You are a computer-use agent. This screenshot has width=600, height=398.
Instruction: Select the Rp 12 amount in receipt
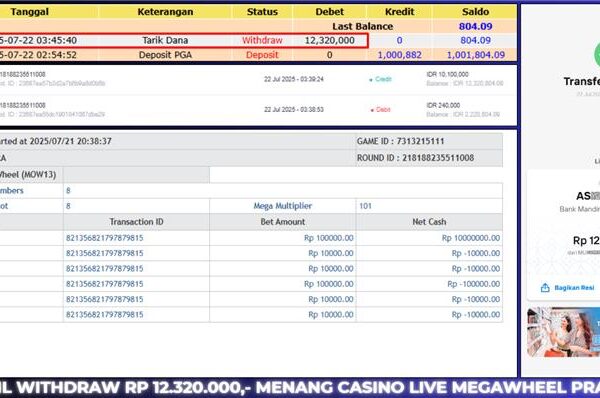point(586,240)
